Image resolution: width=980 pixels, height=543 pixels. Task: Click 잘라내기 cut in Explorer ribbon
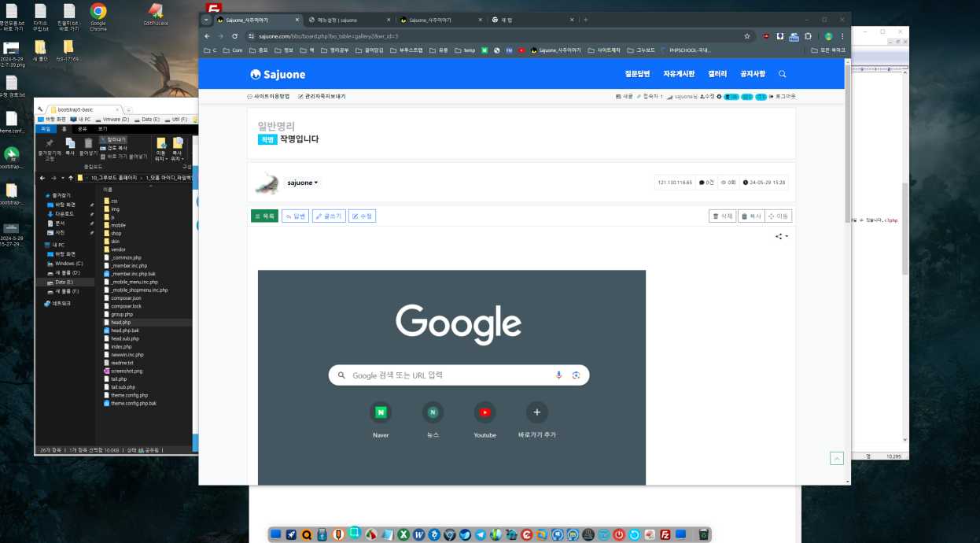[113, 139]
